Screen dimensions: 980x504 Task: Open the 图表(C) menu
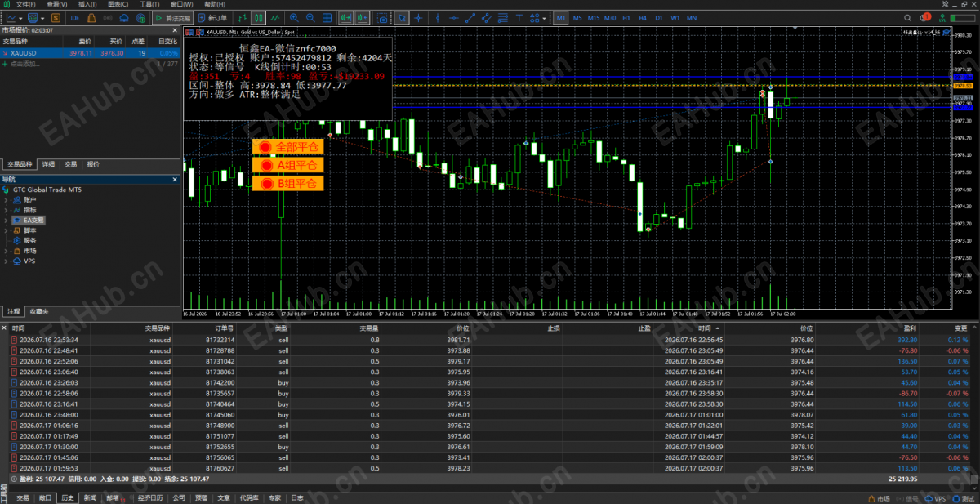pos(118,4)
